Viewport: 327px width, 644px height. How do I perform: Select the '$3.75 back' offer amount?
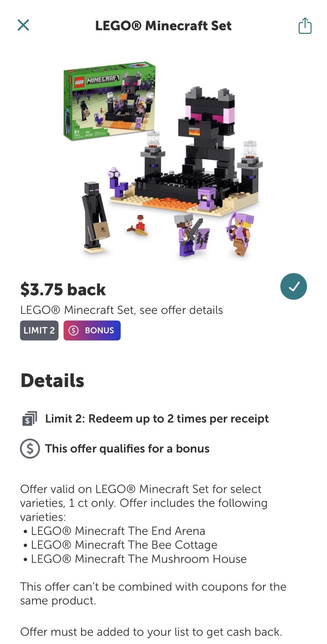(63, 290)
